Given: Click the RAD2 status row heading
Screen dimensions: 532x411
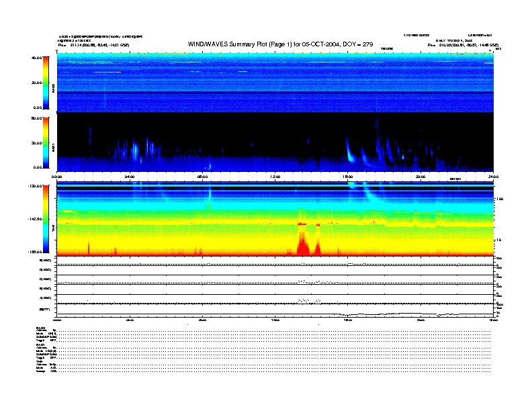Looking at the screenshot, I should point(40,327).
